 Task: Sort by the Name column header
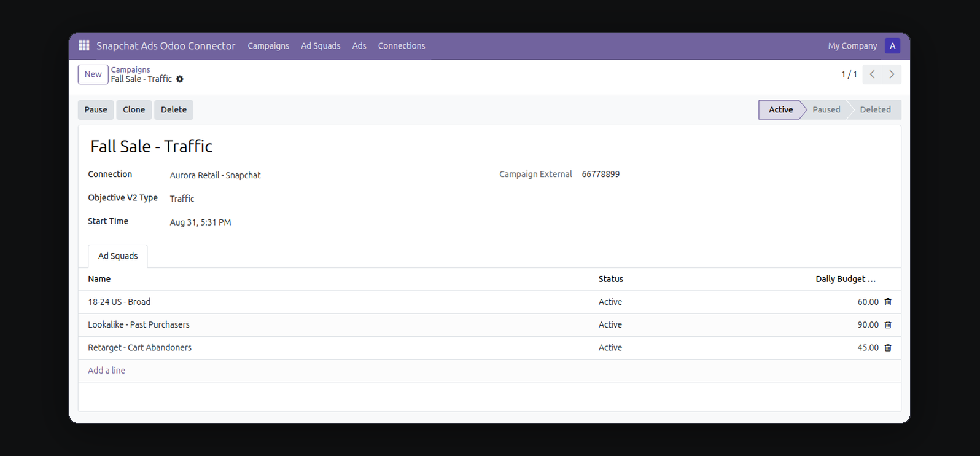[338, 279]
